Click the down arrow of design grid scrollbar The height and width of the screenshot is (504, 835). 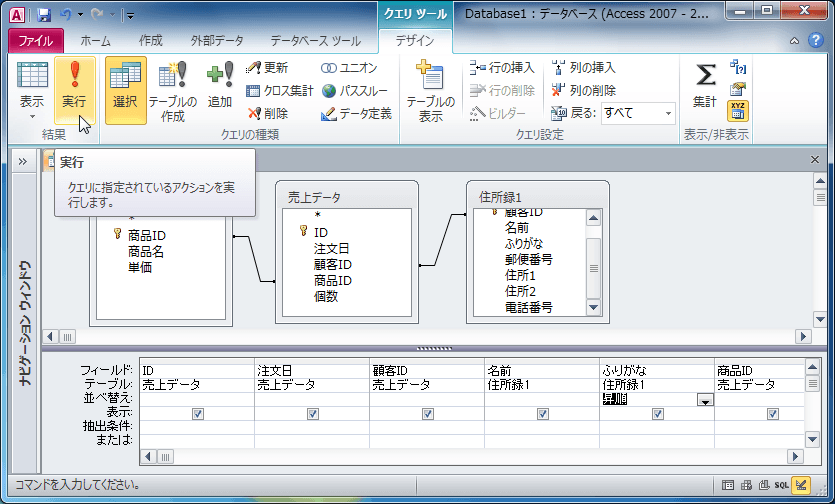pyautogui.click(x=812, y=440)
